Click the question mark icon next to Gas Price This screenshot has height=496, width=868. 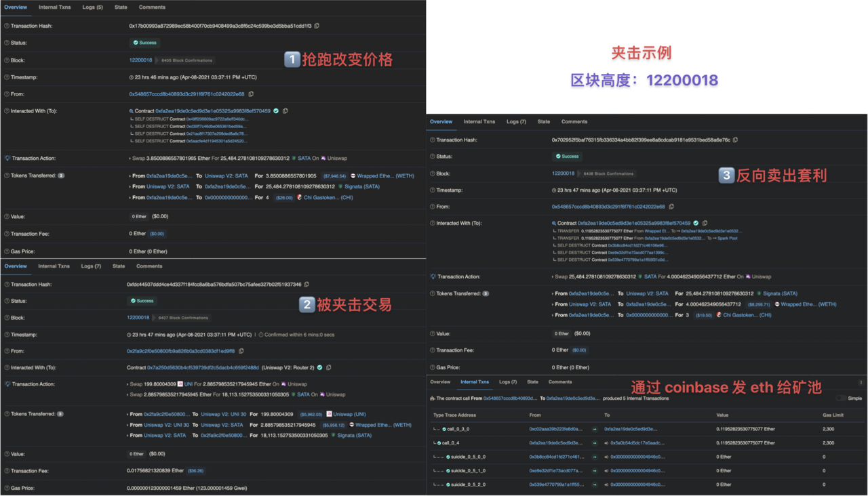(5, 251)
